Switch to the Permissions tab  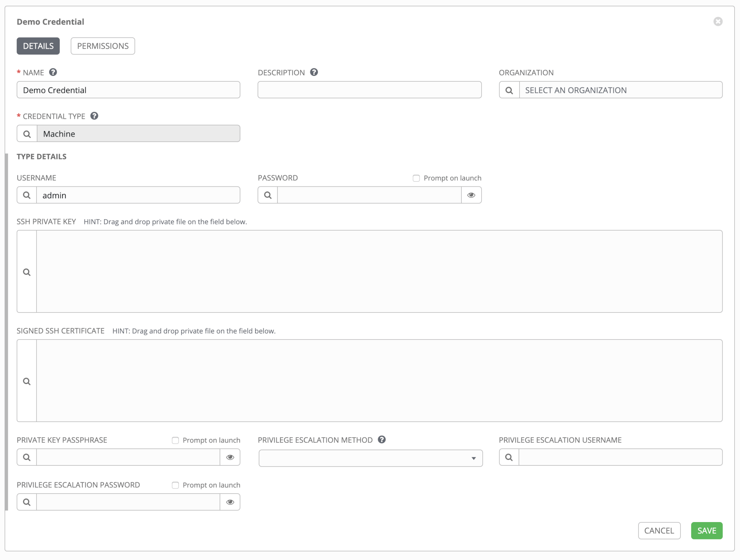(103, 46)
